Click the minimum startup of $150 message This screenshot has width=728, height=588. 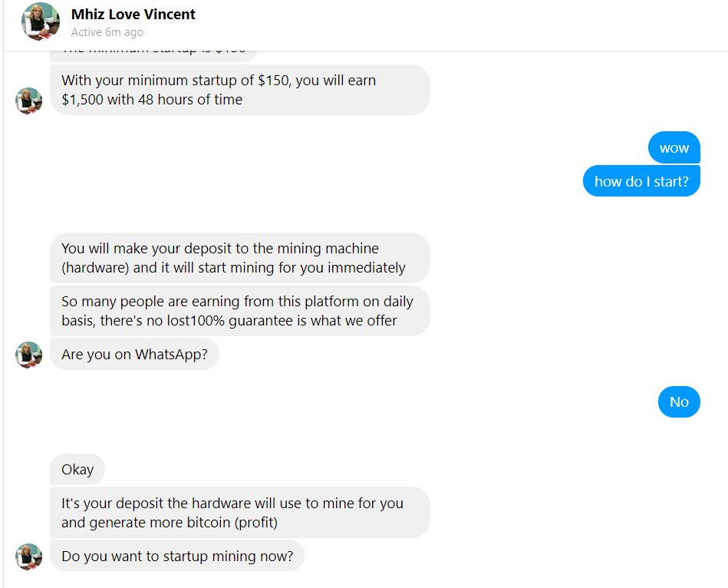pos(240,90)
